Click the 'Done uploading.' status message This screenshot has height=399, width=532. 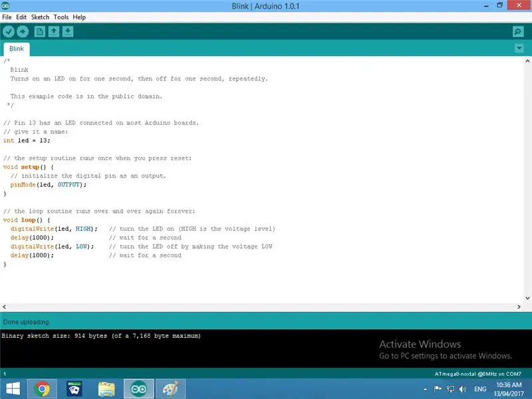click(27, 322)
